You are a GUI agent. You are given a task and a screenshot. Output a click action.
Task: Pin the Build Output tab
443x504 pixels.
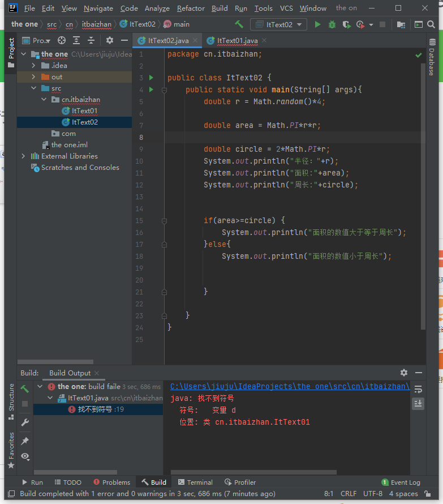[x=25, y=441]
